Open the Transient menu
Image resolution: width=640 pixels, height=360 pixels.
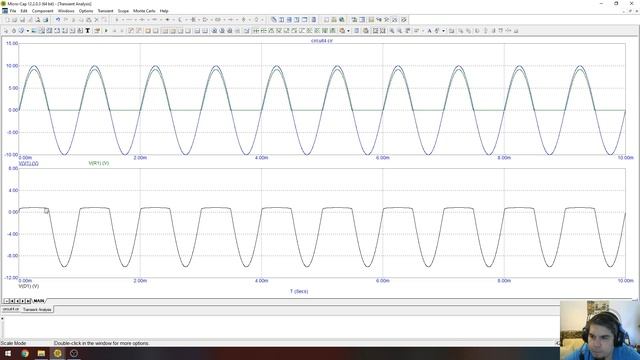tap(105, 11)
